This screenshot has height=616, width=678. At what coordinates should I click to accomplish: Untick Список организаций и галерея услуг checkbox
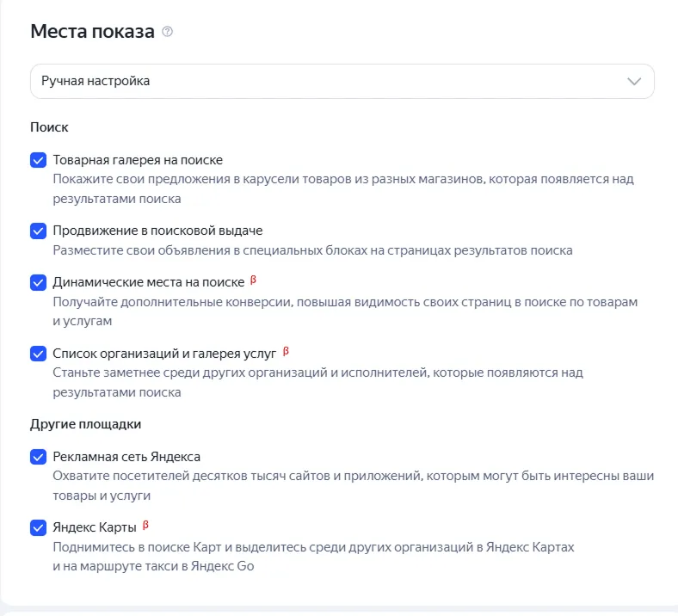38,353
